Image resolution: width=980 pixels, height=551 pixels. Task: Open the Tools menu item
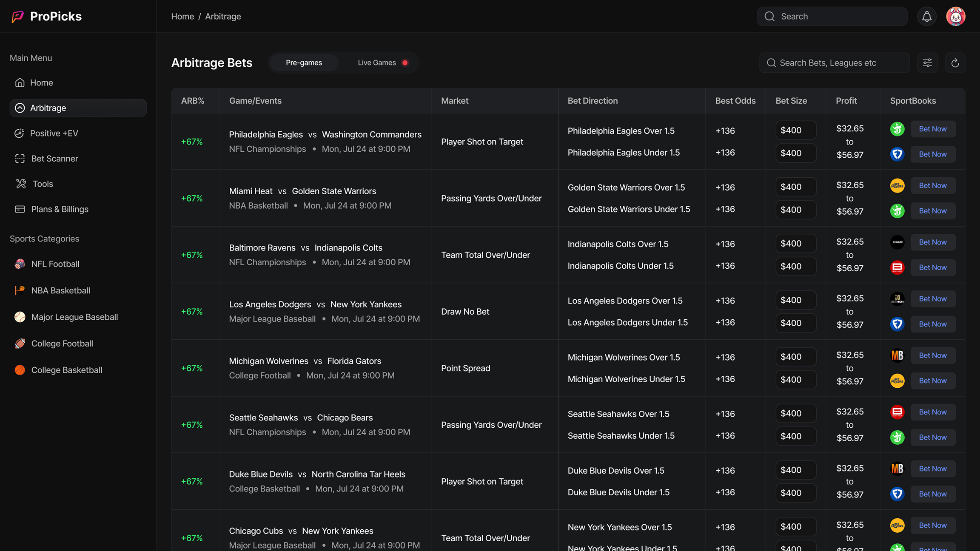[x=43, y=184]
